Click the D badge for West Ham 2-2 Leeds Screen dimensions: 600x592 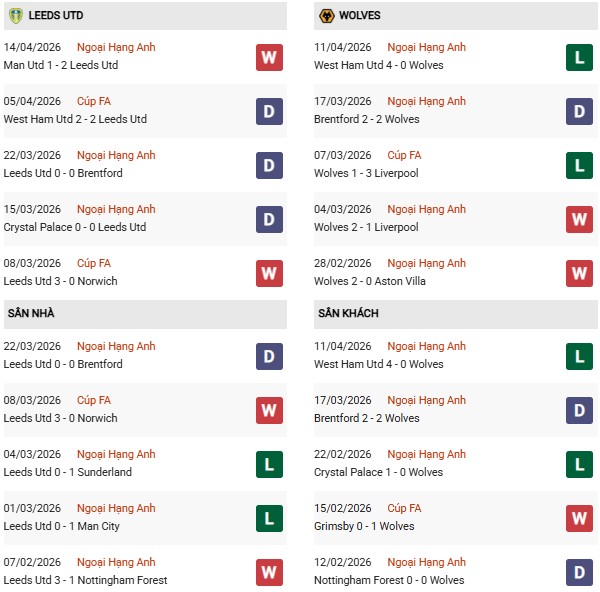tap(268, 111)
